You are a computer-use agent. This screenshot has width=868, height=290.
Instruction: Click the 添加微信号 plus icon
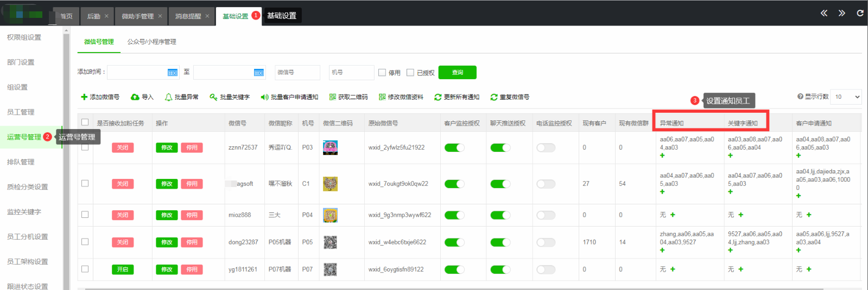pyautogui.click(x=84, y=97)
